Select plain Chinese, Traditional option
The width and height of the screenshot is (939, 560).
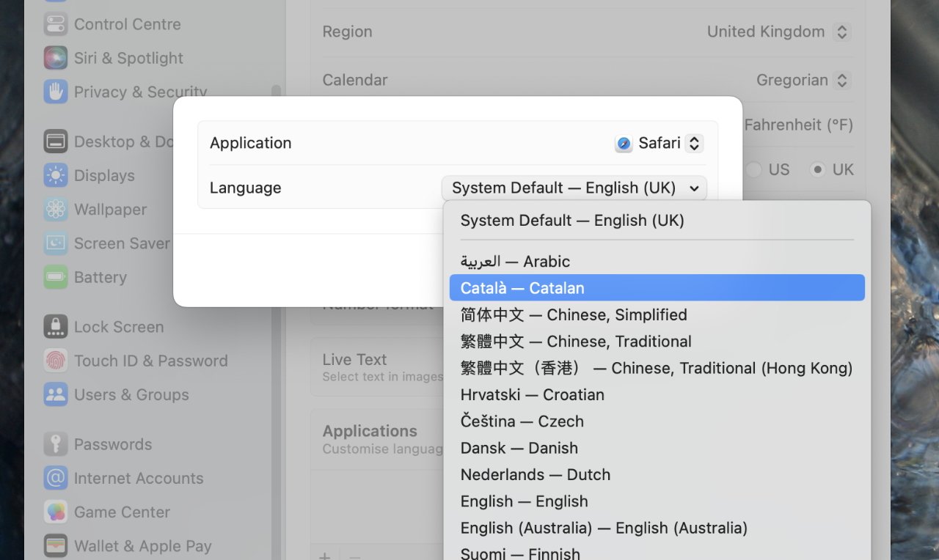[657, 342]
